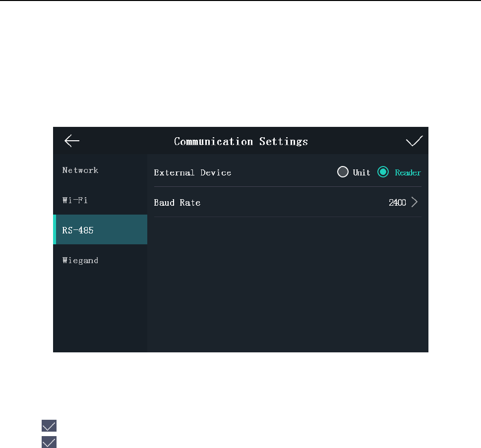The width and height of the screenshot is (481, 448).
Task: Click the second checkmark icon at the bottom
Action: (x=49, y=442)
